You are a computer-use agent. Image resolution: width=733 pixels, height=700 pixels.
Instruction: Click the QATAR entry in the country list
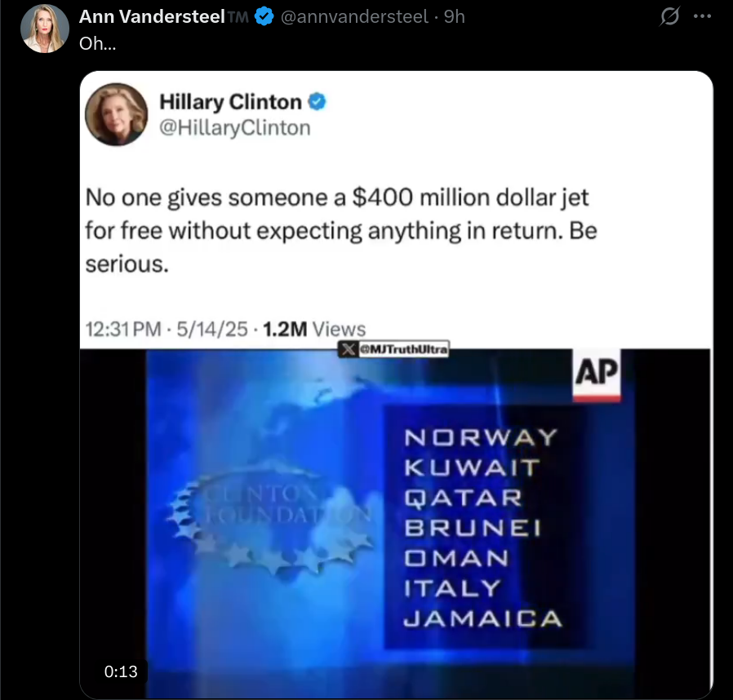[464, 498]
